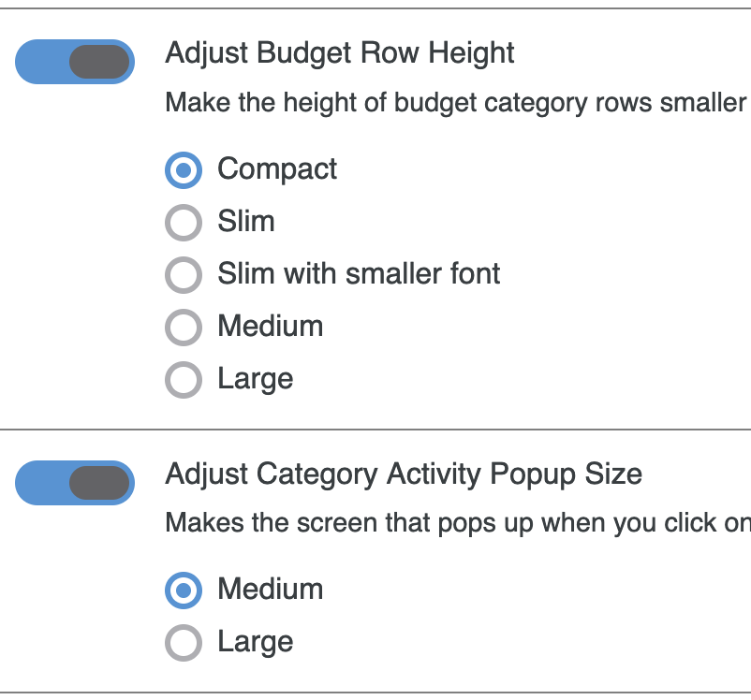Select the Compact row height option
This screenshot has width=751, height=700.
184,170
